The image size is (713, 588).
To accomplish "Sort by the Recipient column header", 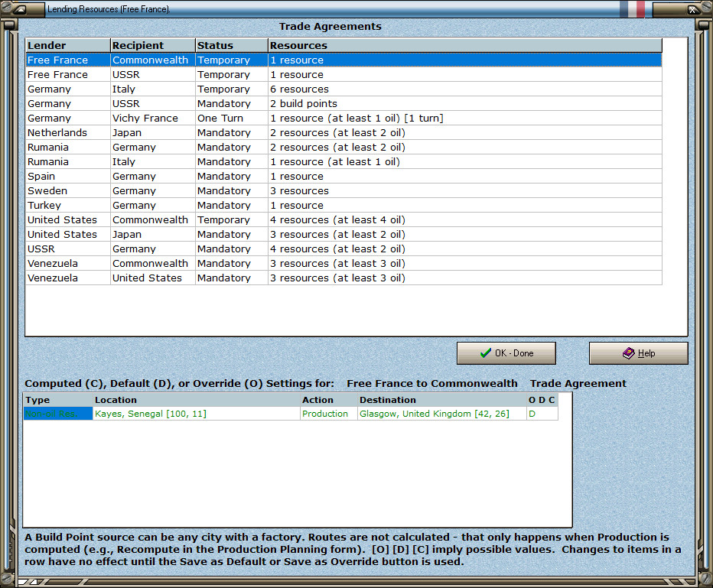I will 152,45.
